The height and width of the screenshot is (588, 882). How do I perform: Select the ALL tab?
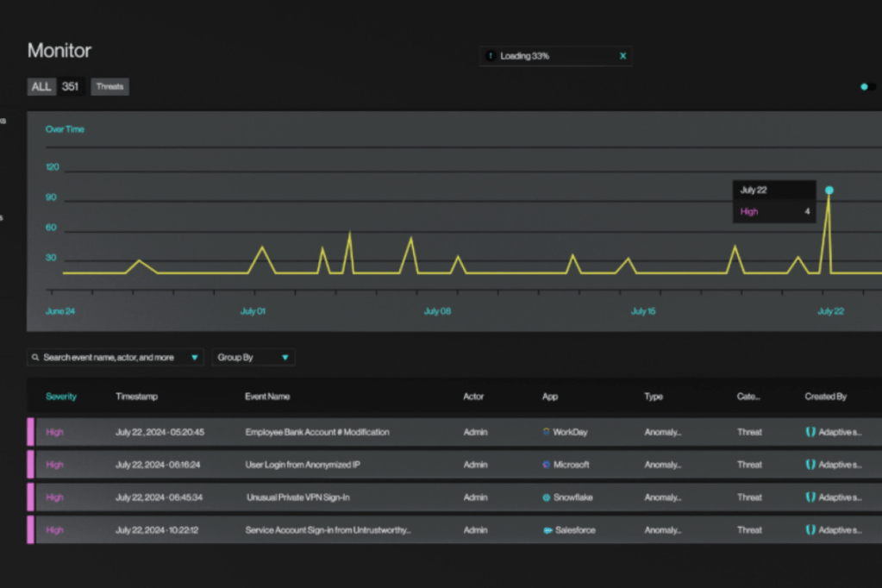41,87
